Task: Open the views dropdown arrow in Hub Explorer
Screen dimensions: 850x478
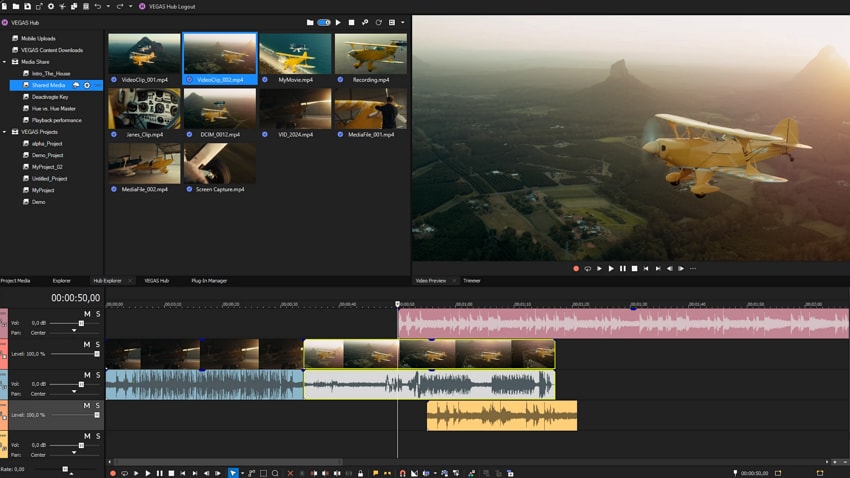Action: [x=402, y=22]
